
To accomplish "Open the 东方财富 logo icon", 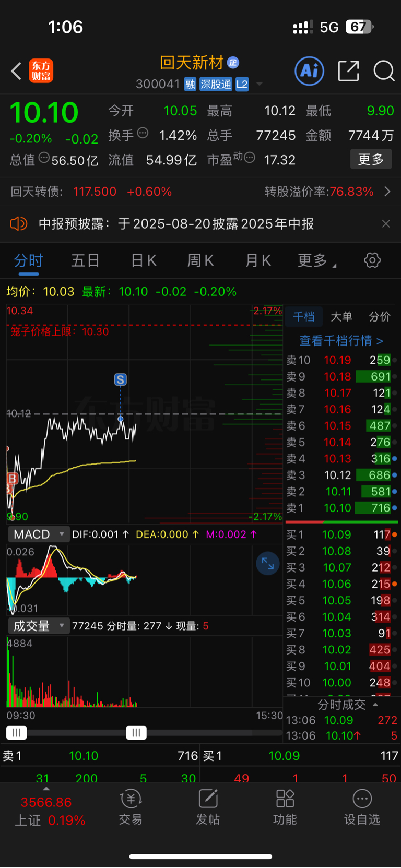I will click(41, 71).
